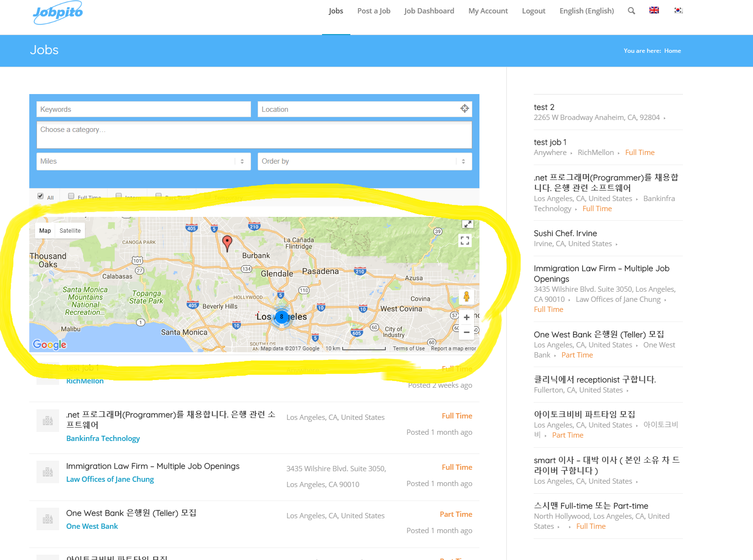Switch language using the UK flag icon
The image size is (753, 560).
point(654,10)
